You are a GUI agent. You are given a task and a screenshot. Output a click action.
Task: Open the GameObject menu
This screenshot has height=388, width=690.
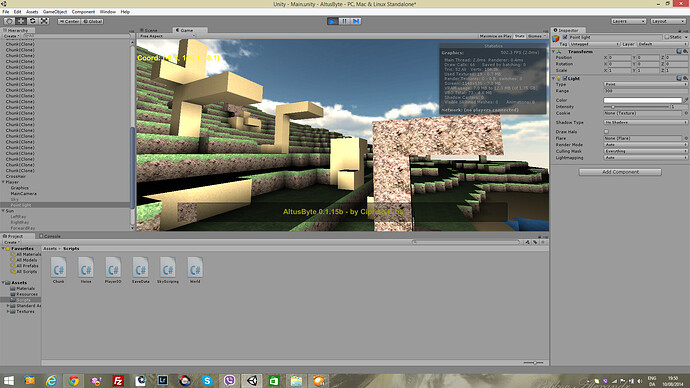click(x=55, y=12)
